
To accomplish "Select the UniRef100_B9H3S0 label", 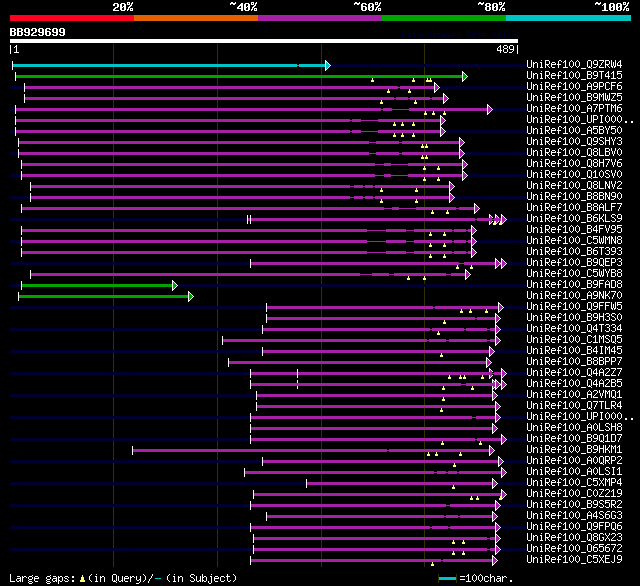I will tap(574, 318).
